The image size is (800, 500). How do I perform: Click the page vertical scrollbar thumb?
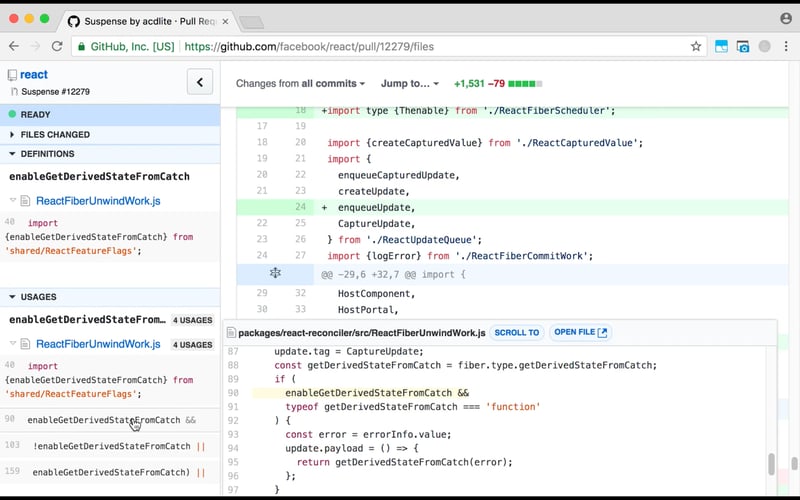point(794,463)
